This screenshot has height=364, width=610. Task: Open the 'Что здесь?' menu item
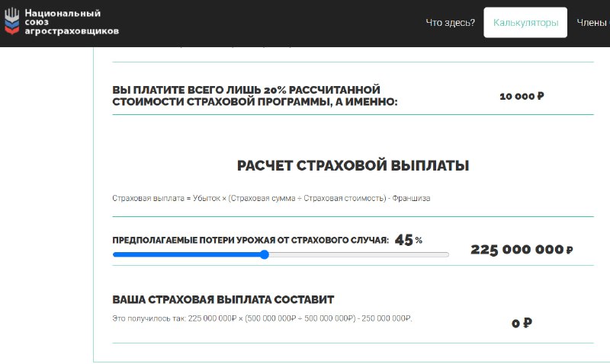coord(450,23)
